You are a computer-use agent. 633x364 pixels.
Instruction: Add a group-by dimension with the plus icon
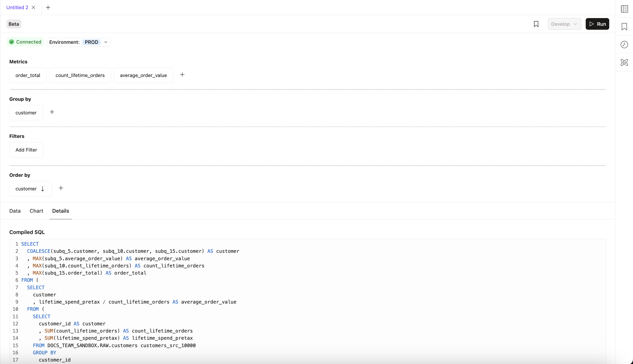(52, 112)
